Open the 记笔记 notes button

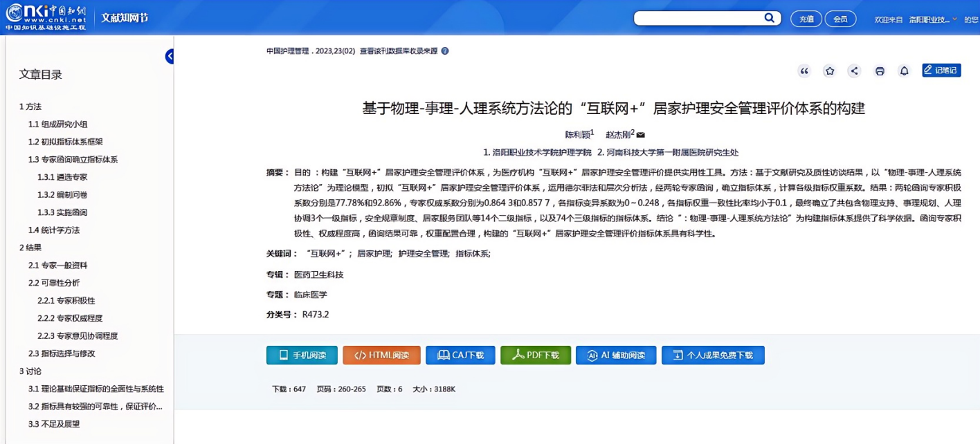click(941, 70)
